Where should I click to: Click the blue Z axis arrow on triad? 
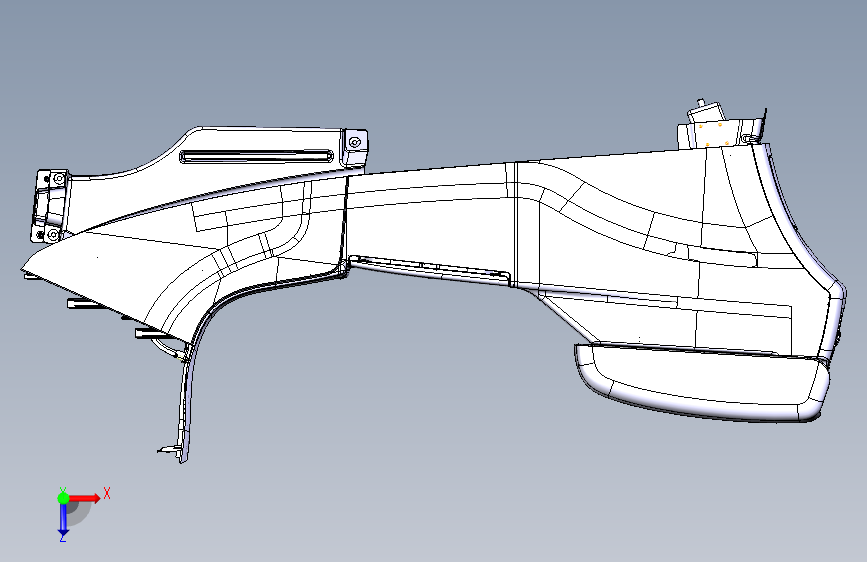(63, 520)
